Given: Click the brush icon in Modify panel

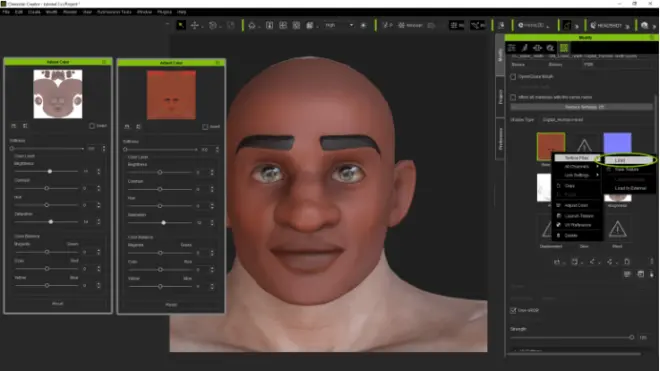Looking at the screenshot, I should click(524, 48).
